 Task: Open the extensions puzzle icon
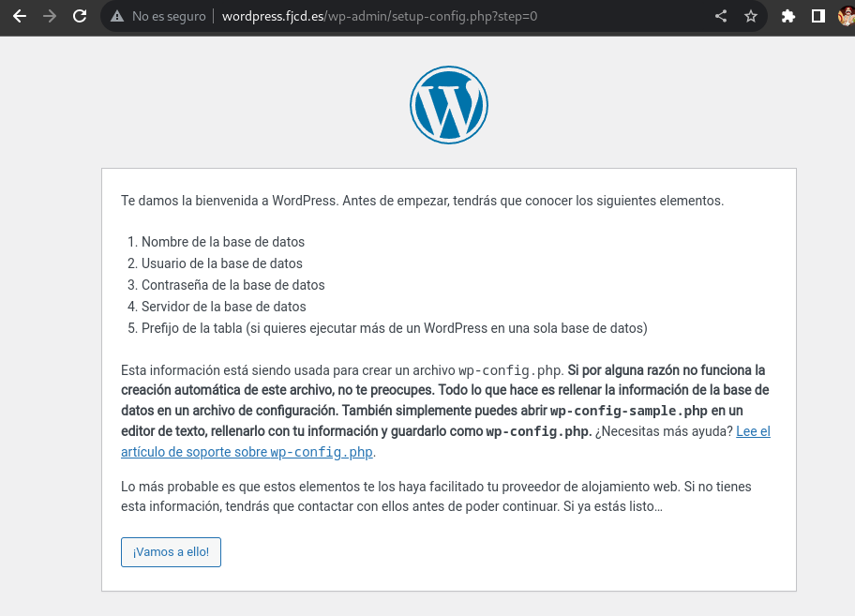pyautogui.click(x=787, y=16)
